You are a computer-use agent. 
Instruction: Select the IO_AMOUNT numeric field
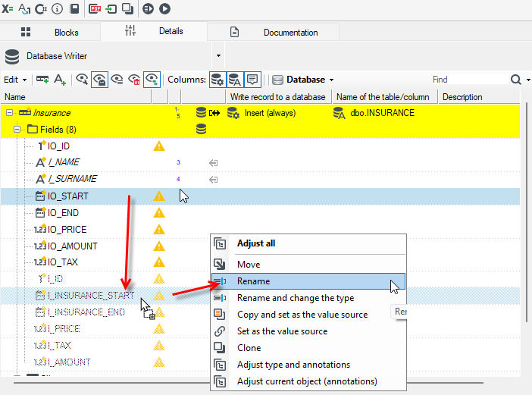tap(73, 246)
